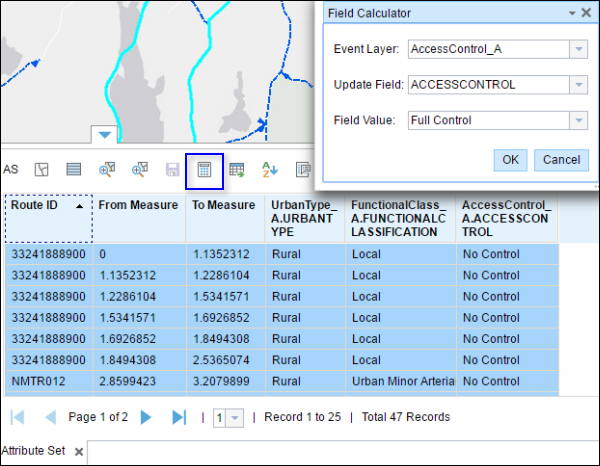Open the Update Field dropdown
The image size is (600, 466).
coord(579,85)
